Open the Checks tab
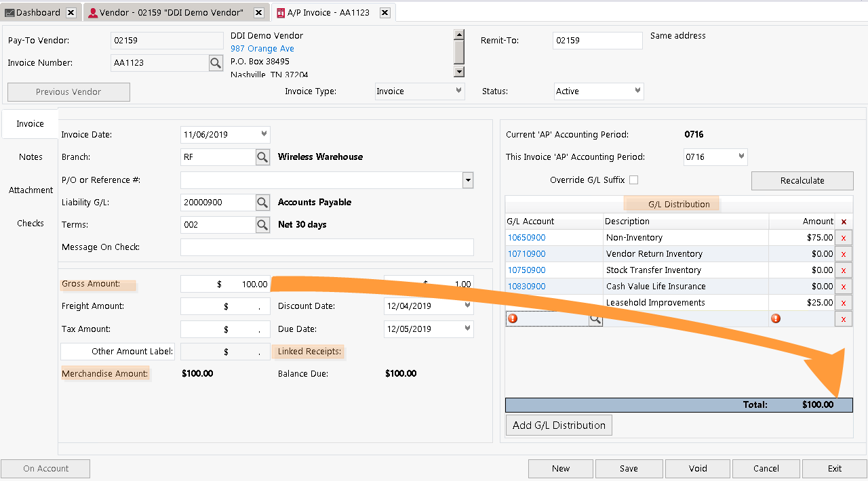Screen dimensions: 868x481 pyautogui.click(x=30, y=223)
